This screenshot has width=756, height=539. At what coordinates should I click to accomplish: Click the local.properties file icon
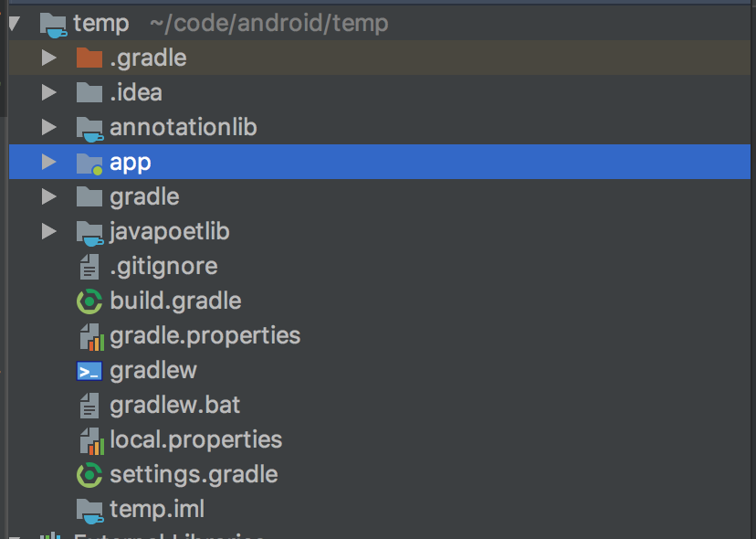89,440
